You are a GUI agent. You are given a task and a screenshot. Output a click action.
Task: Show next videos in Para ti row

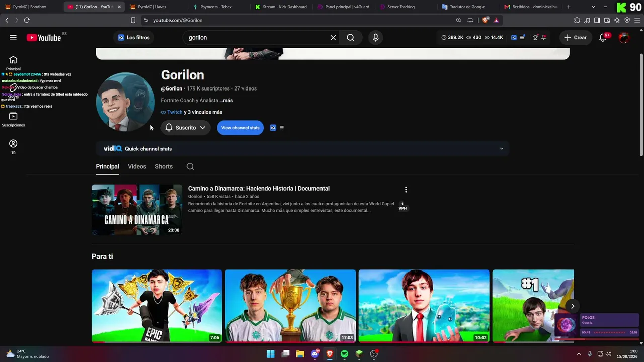[x=572, y=306]
